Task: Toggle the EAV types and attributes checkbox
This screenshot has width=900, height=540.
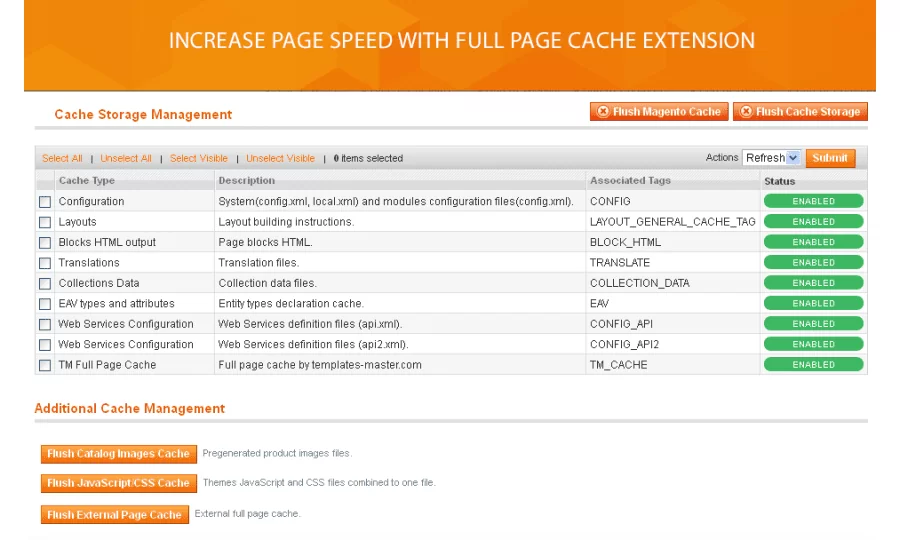Action: pyautogui.click(x=45, y=304)
